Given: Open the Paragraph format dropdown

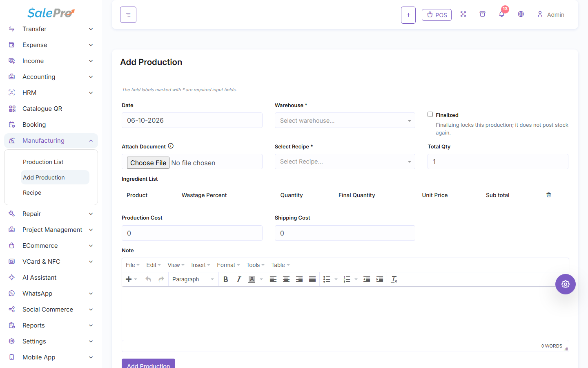Looking at the screenshot, I should (x=193, y=279).
